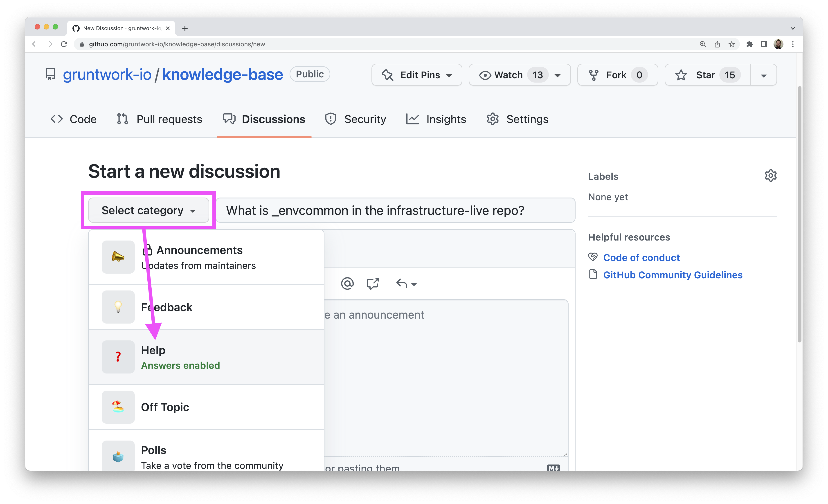Open a new browser tab
The image size is (828, 504).
point(185,28)
